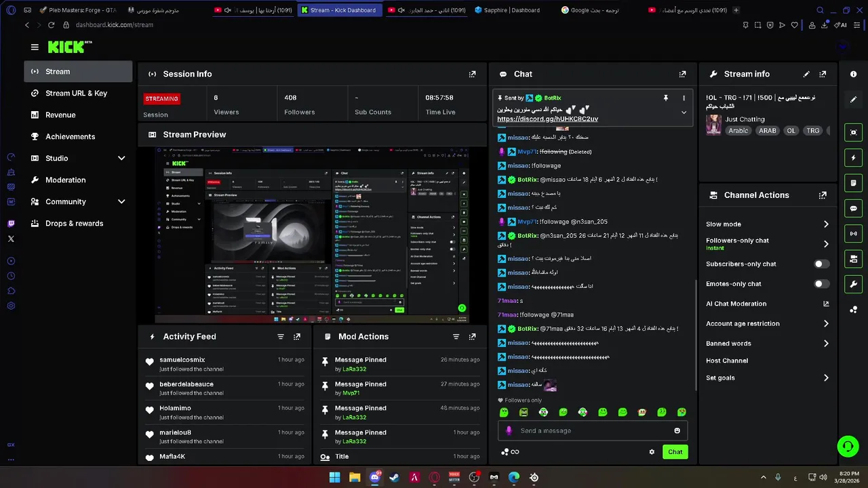Open the chat settings gear icon
868x488 pixels.
(652, 452)
